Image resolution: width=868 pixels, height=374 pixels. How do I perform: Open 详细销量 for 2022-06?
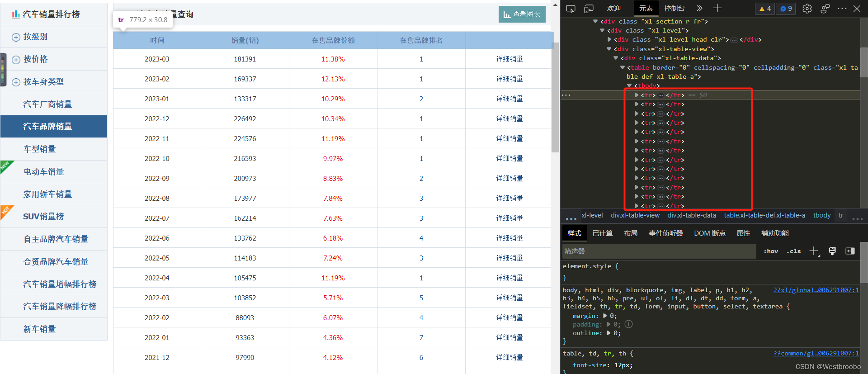[x=509, y=238]
